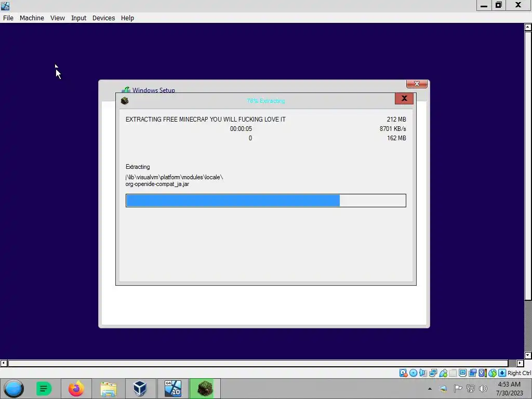Screen dimensions: 532x399
Task: Minimize the VirtualBox VM window
Action: 484,5
